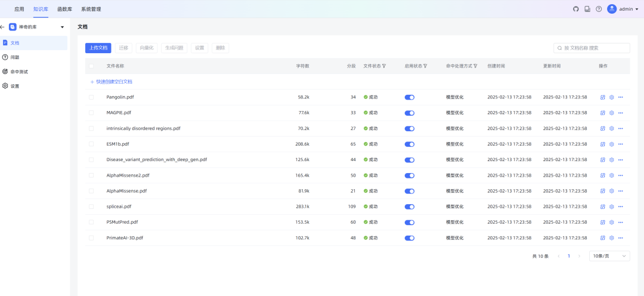Click the 文件状态 filter icon

[x=384, y=66]
